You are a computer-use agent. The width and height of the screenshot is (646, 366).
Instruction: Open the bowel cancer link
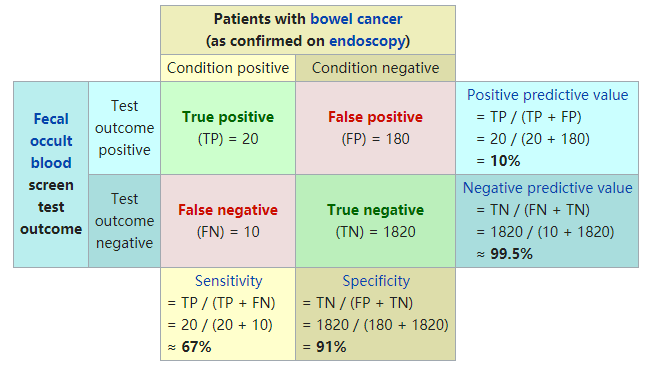click(x=356, y=19)
